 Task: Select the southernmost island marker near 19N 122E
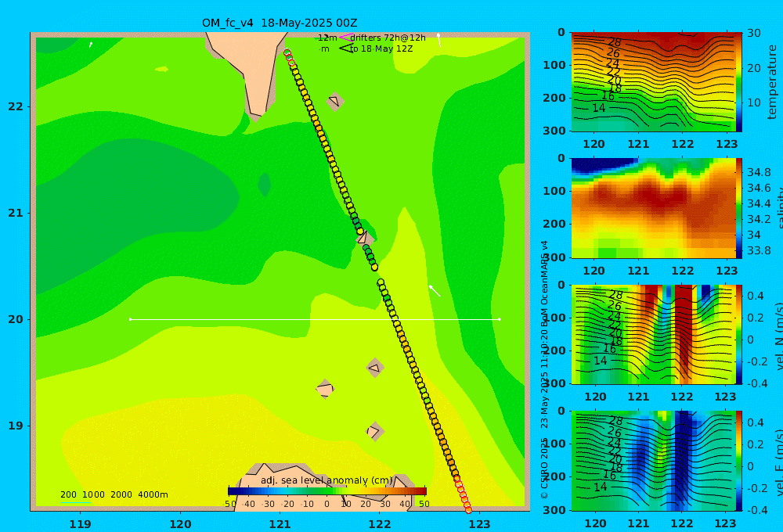pos(375,431)
